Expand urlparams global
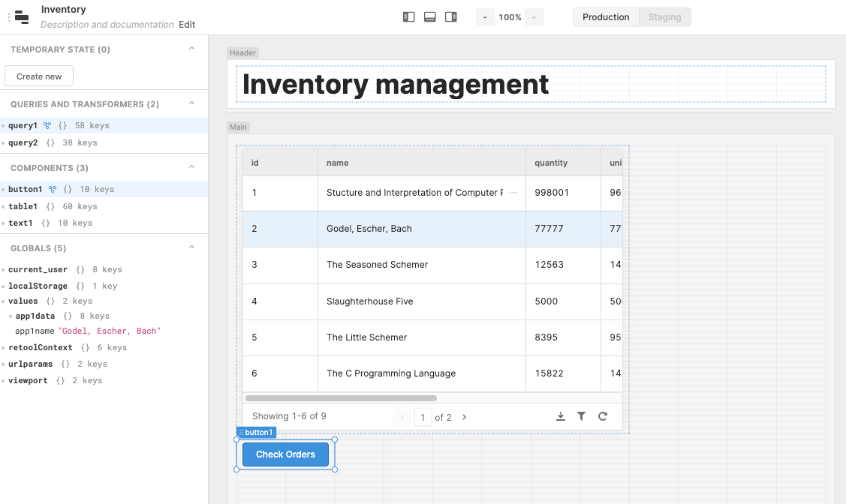The width and height of the screenshot is (846, 504). pos(3,364)
